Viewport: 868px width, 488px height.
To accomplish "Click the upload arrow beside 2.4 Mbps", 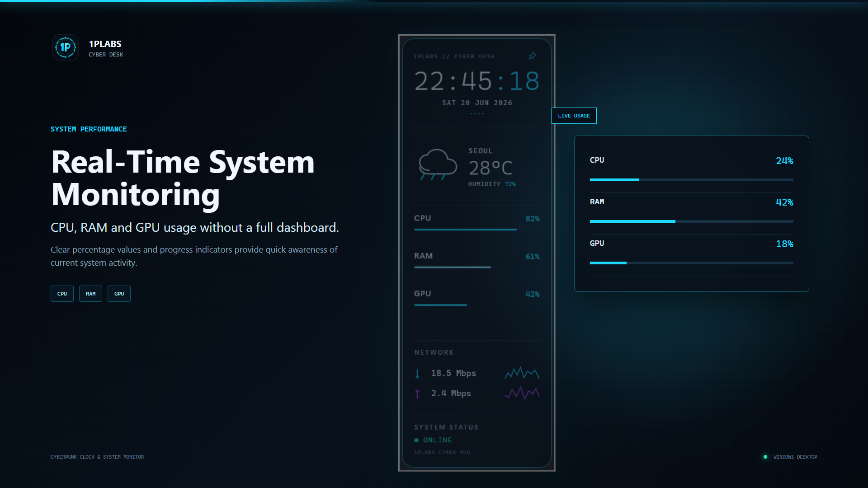I will tap(417, 394).
